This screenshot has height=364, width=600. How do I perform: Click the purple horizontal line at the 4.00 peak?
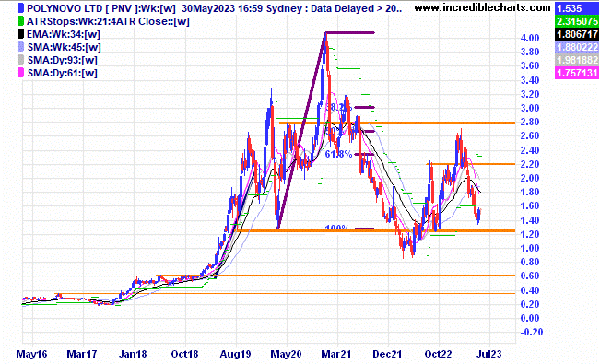click(x=349, y=33)
